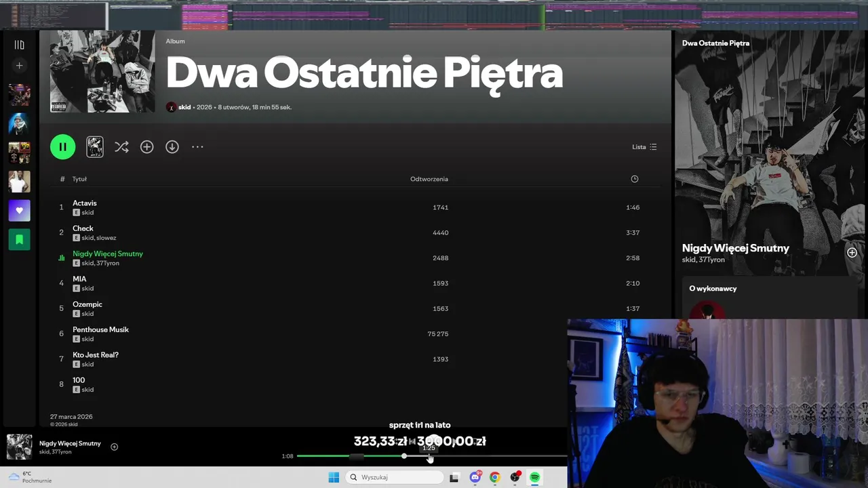Open the weather widget showing 6°C
This screenshot has width=868, height=488.
[31, 477]
